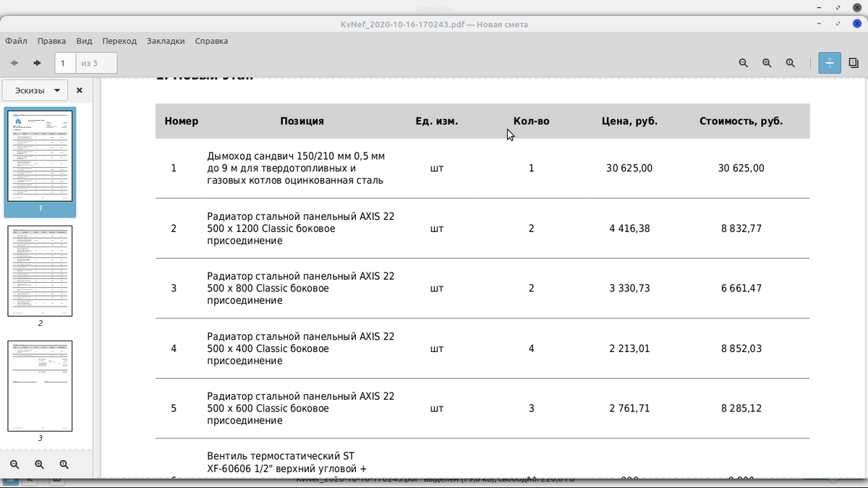
Task: Zoom out using the top toolbar magnifier
Action: pos(743,63)
